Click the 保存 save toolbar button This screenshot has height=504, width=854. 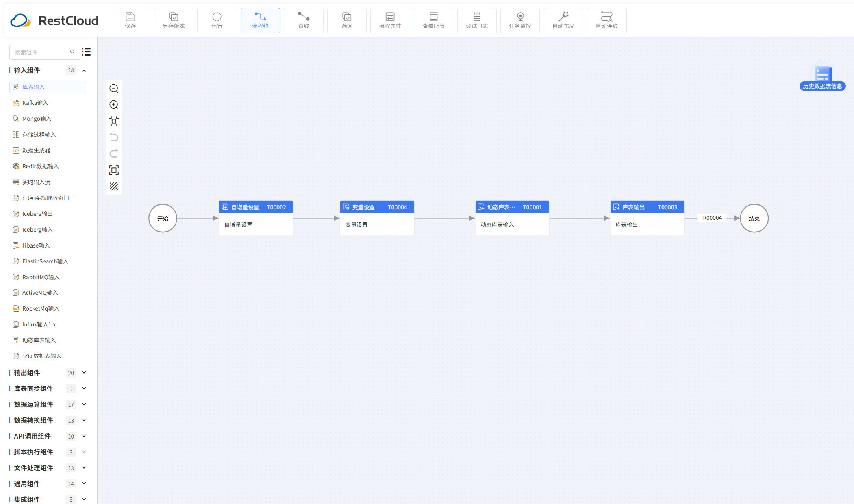tap(130, 20)
